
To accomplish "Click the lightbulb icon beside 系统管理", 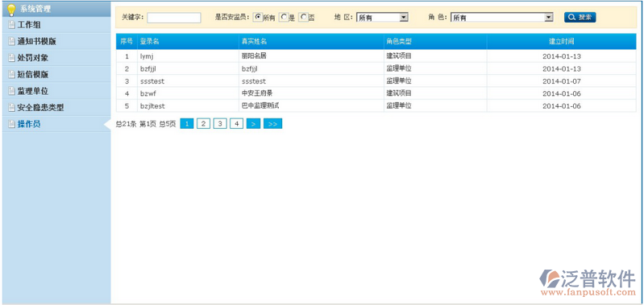I will click(11, 10).
